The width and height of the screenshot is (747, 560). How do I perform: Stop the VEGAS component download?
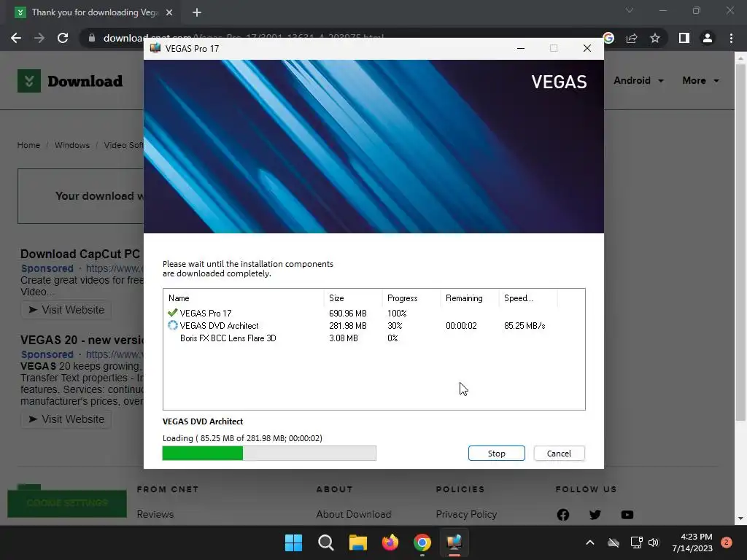tap(496, 454)
